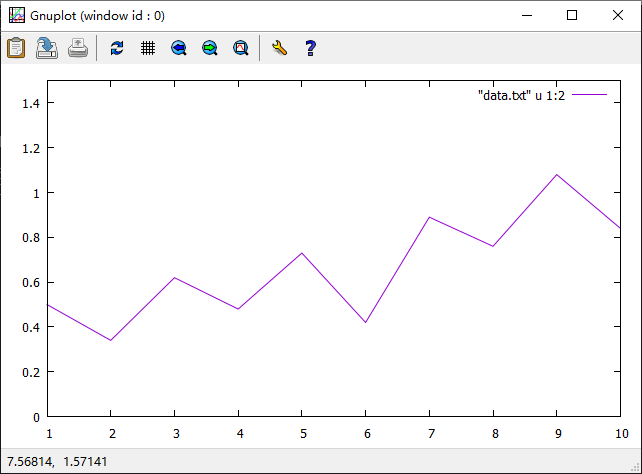This screenshot has height=474, width=642.
Task: Click the mouse coordinates in status bar
Action: tap(57, 462)
